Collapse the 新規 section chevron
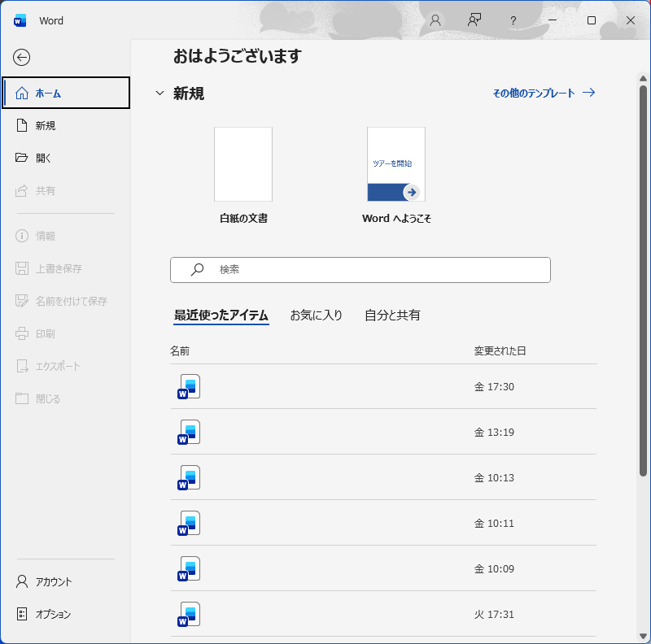This screenshot has height=644, width=651. pyautogui.click(x=159, y=93)
